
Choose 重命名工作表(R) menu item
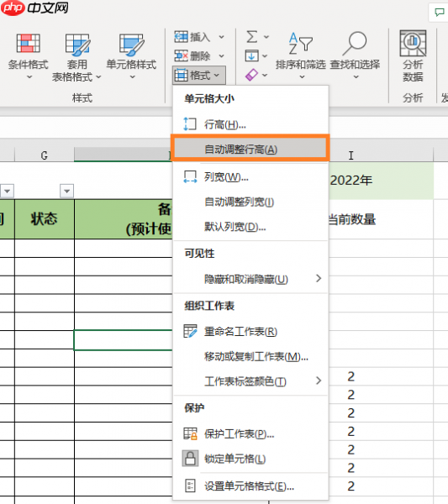click(250, 331)
